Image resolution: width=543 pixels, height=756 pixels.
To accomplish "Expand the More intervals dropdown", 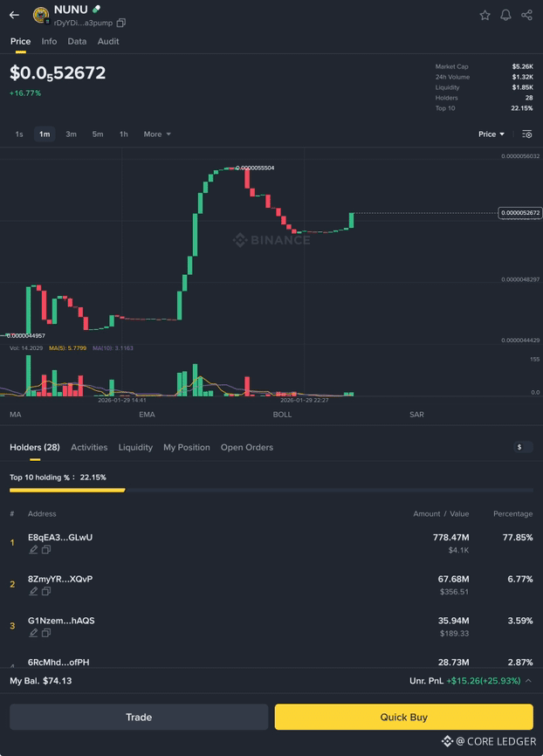I will (x=157, y=134).
